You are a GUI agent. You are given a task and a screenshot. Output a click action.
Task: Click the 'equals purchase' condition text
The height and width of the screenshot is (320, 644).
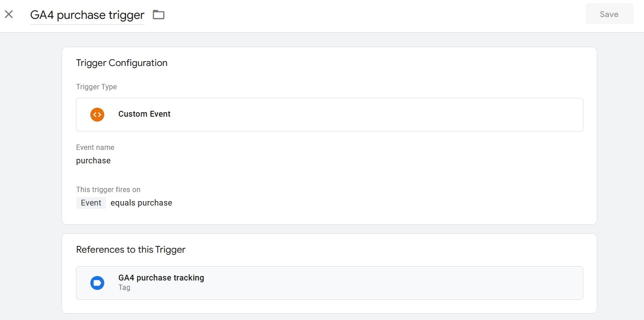[x=141, y=203]
